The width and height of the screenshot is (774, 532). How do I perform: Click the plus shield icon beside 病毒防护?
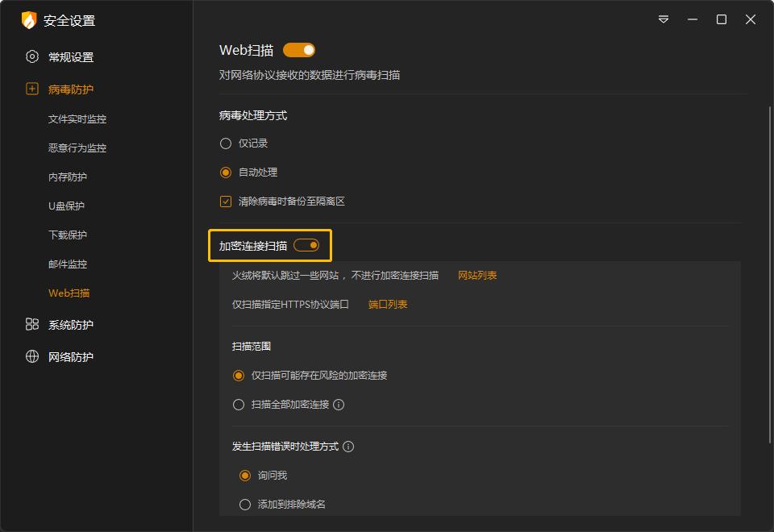click(x=32, y=89)
